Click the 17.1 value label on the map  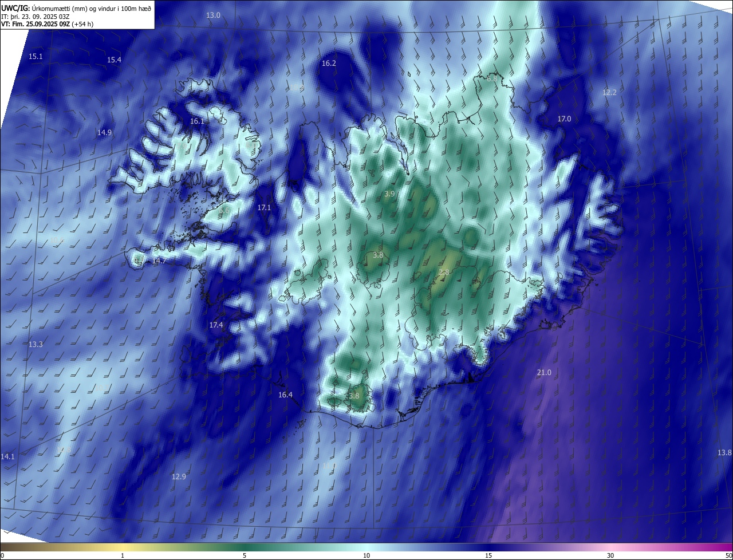click(x=264, y=207)
